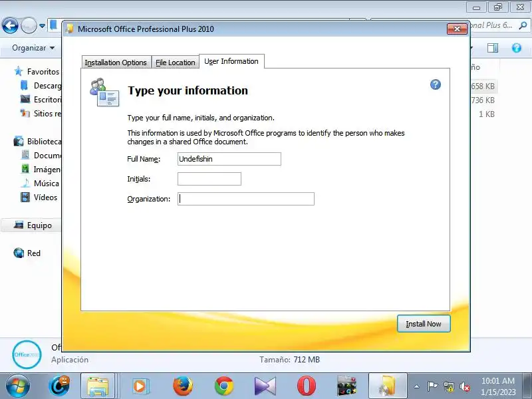The height and width of the screenshot is (399, 532).
Task: Open Documentos library in Explorer sidebar
Action: point(41,155)
